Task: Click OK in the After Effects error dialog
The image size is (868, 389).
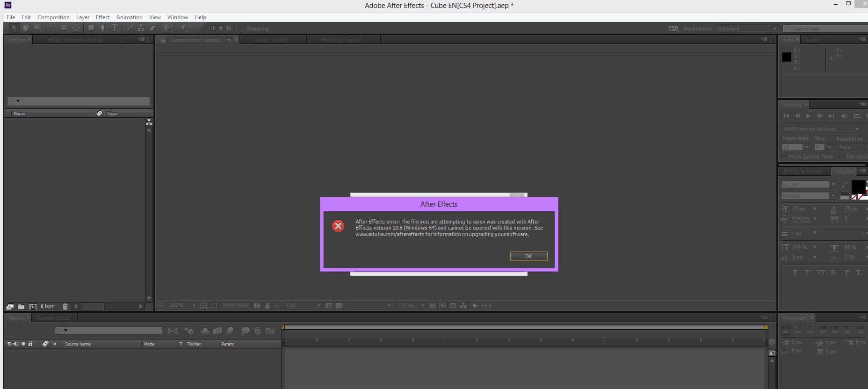Action: (528, 256)
